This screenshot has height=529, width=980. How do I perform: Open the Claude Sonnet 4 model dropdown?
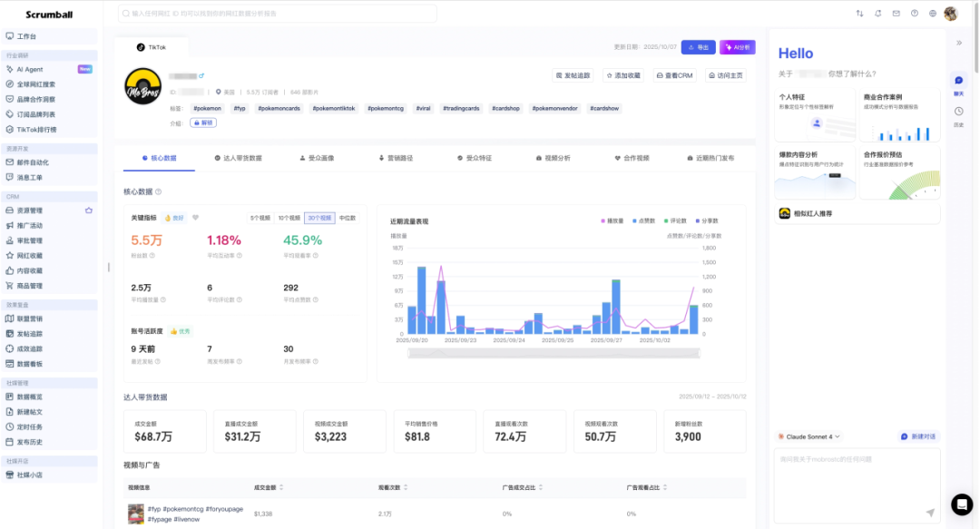click(x=809, y=436)
